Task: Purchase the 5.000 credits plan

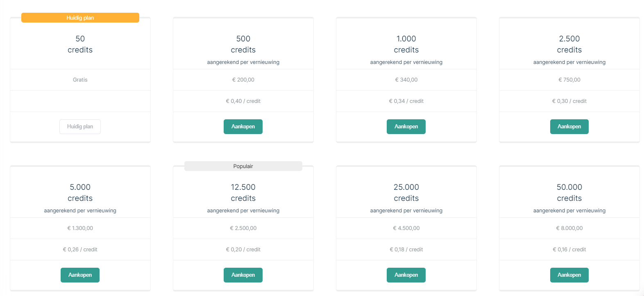Action: point(80,275)
